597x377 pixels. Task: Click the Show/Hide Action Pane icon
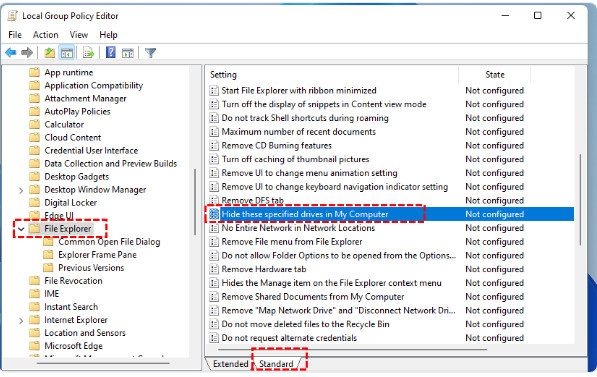pos(128,53)
